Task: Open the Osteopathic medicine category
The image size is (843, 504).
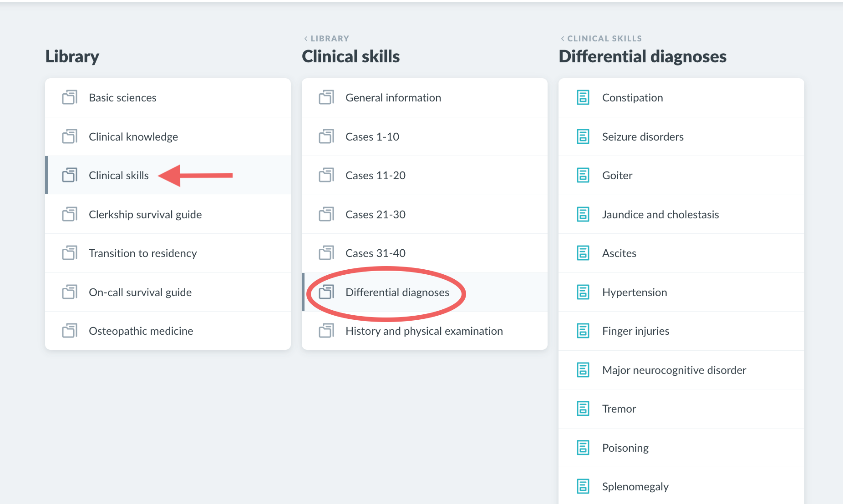Action: [168, 331]
